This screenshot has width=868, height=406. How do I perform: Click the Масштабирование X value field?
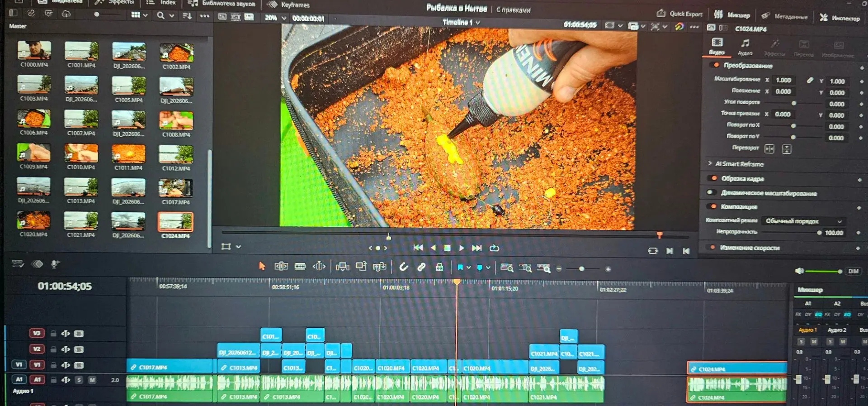tap(783, 80)
